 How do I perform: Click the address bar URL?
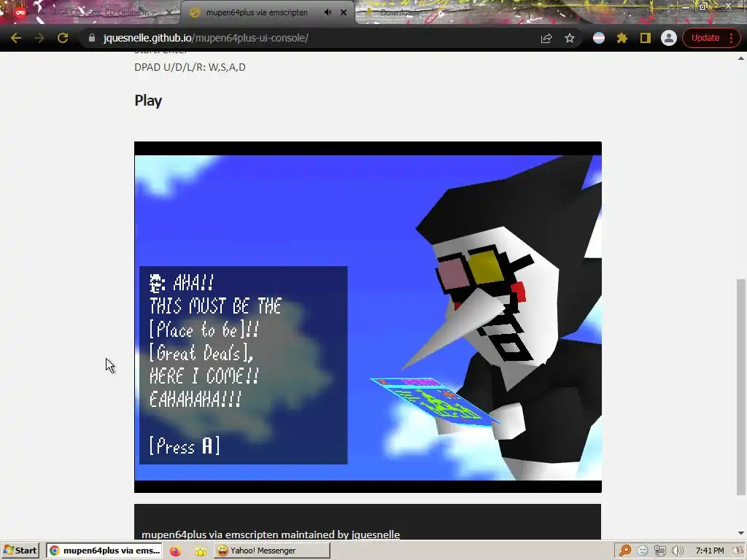[x=206, y=38]
